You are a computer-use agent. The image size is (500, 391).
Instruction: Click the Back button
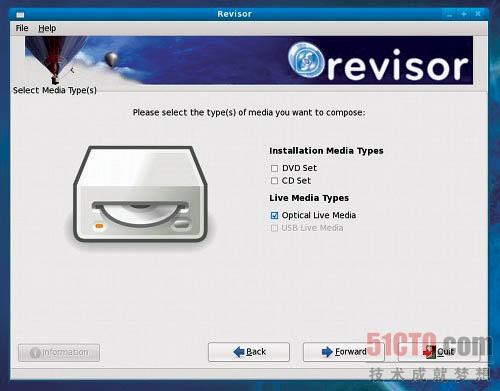[249, 352]
